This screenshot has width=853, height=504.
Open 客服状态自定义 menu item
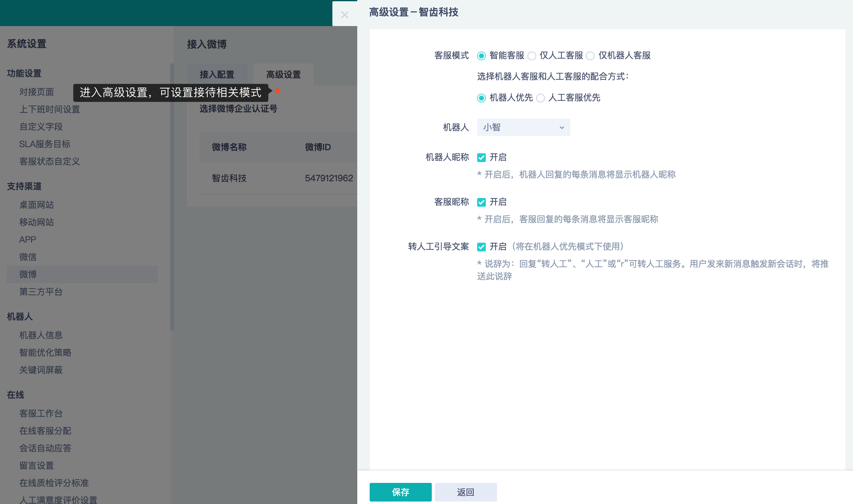coord(50,161)
